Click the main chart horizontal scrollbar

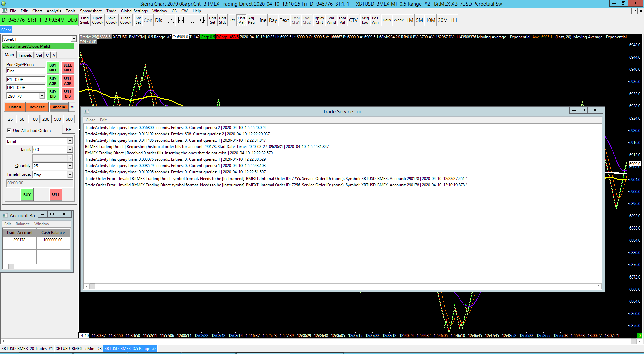[322, 341]
